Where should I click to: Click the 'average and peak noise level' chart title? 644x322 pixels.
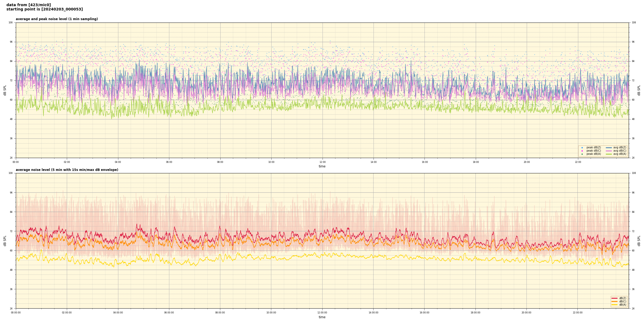click(x=57, y=19)
